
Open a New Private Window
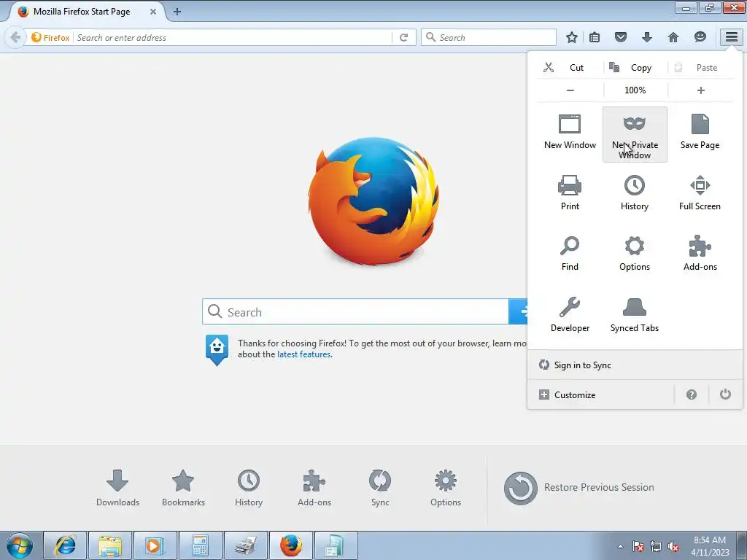[x=635, y=134]
